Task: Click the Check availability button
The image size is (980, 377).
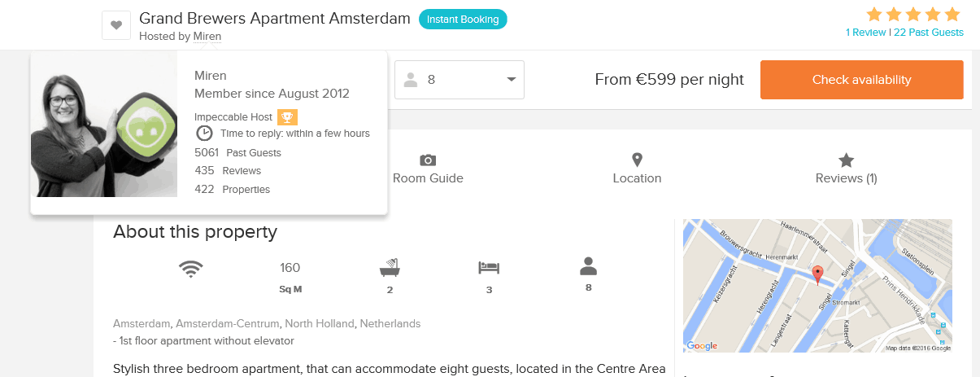Action: (861, 80)
